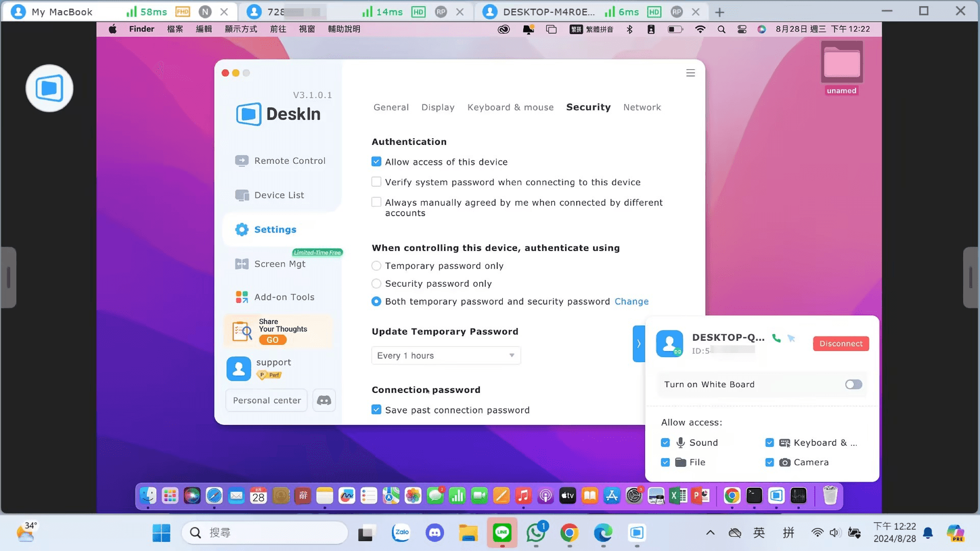
Task: Click the green phone call icon
Action: (x=776, y=338)
